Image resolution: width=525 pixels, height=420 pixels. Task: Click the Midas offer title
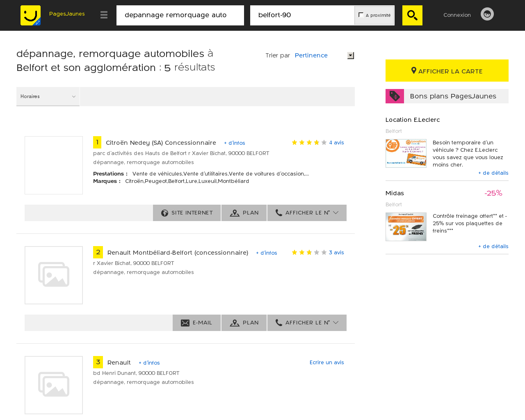395,193
